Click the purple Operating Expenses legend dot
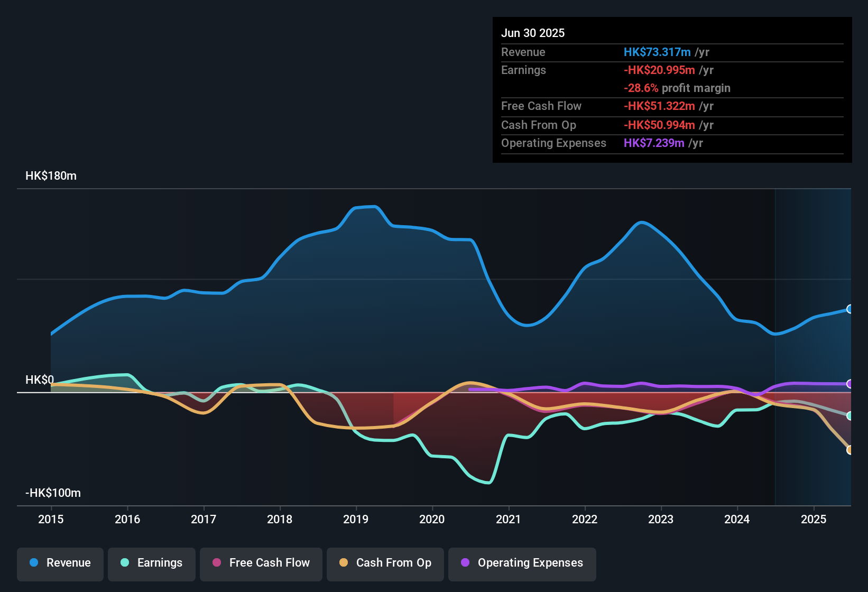 click(465, 563)
